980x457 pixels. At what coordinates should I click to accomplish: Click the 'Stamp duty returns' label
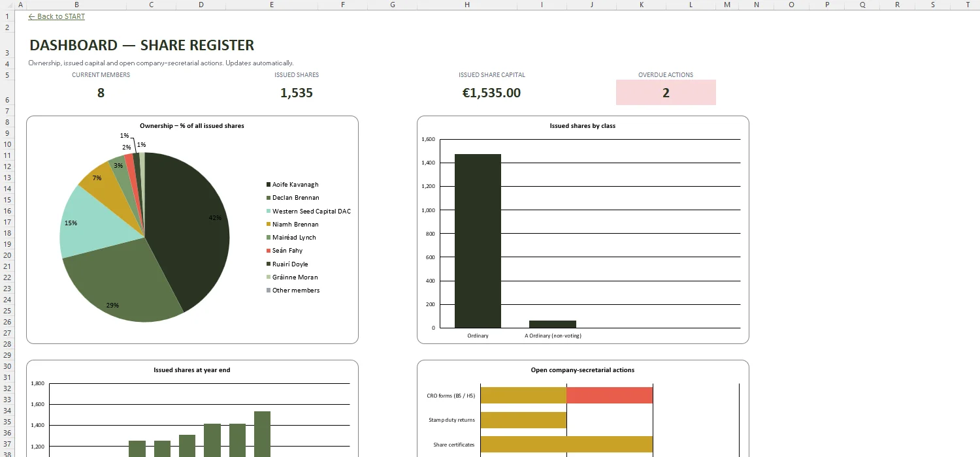(451, 420)
